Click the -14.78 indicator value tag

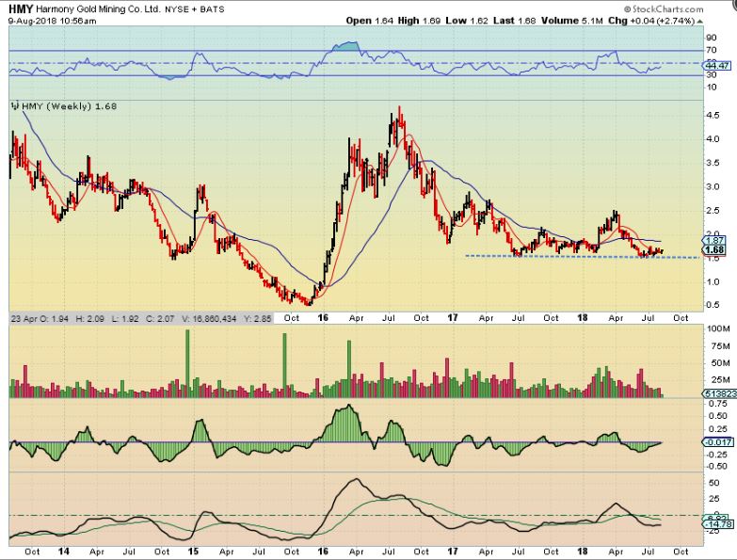pos(719,524)
